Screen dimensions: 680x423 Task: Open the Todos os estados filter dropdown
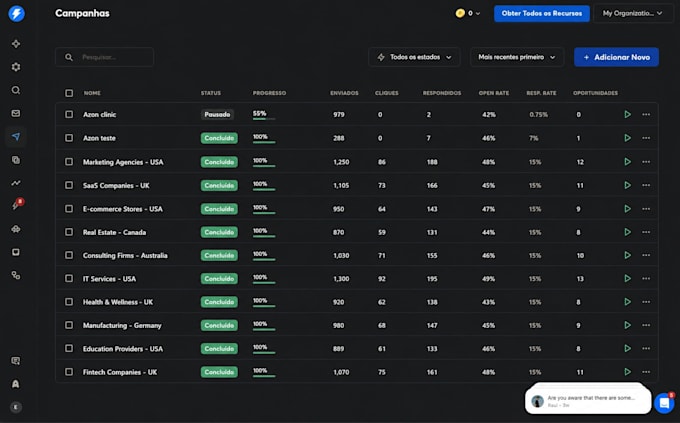[x=414, y=57]
